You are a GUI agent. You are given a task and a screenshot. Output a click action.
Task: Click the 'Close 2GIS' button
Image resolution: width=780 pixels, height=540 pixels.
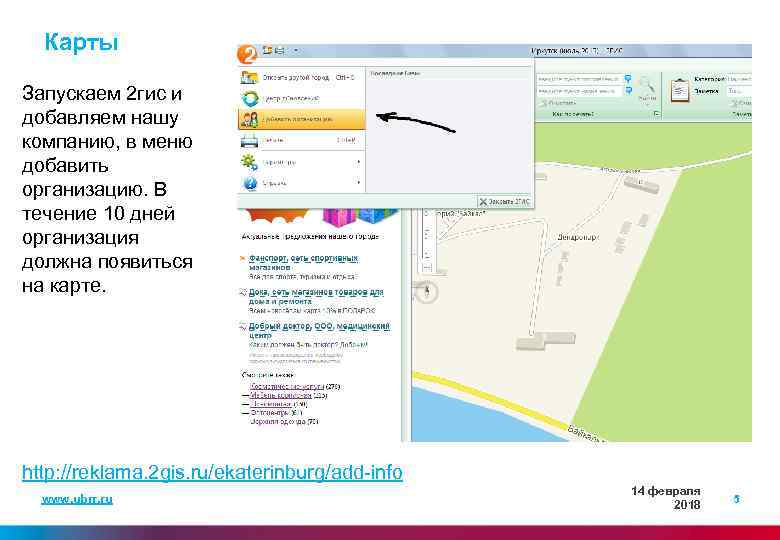pos(505,202)
